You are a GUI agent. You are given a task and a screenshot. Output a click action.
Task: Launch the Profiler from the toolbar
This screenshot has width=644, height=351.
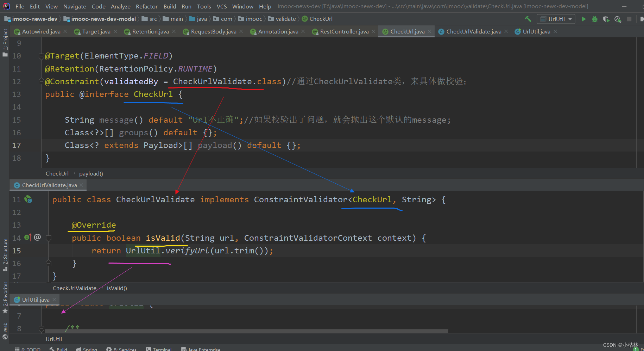(x=618, y=19)
